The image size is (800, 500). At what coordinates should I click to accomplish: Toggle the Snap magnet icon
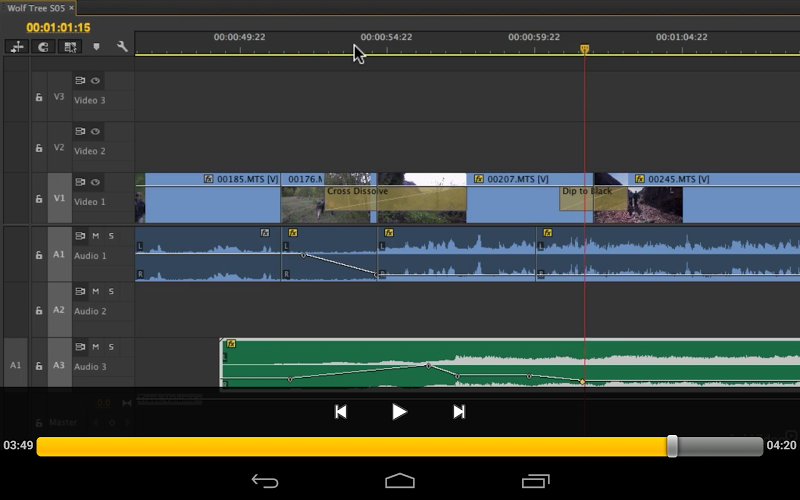click(44, 46)
